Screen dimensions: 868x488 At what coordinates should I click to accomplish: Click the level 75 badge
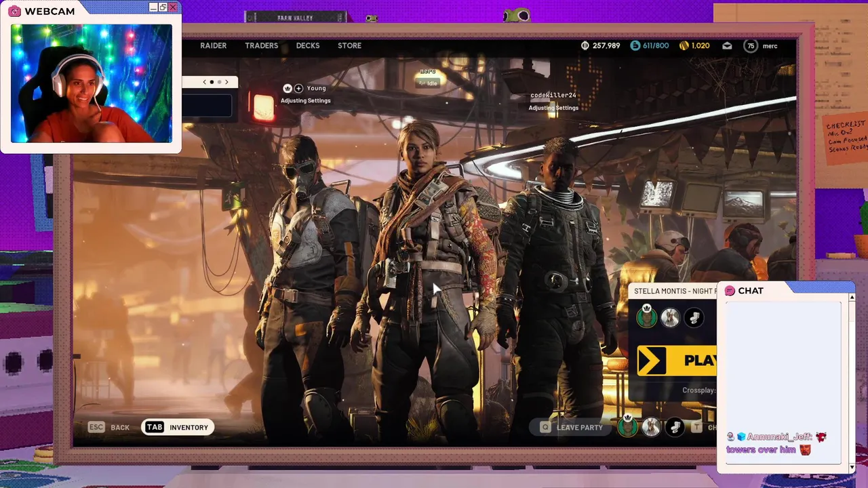750,45
